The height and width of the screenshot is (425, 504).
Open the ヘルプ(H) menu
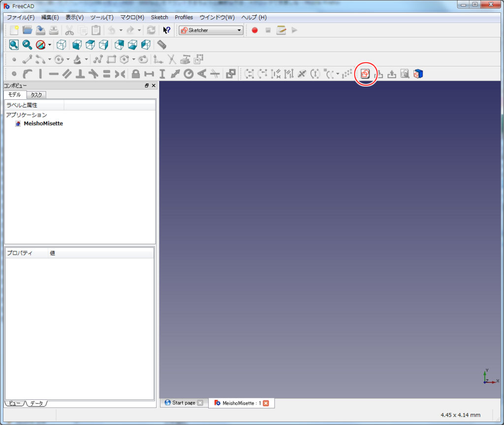pos(254,17)
